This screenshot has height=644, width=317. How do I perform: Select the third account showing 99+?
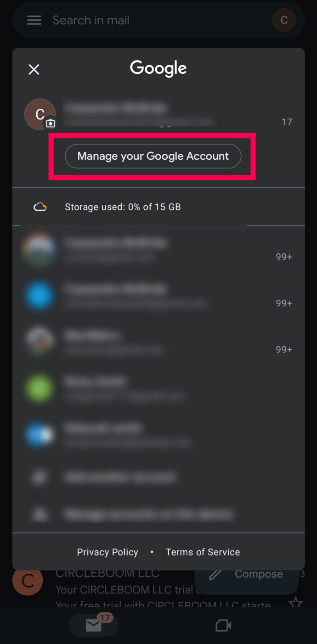coord(158,342)
